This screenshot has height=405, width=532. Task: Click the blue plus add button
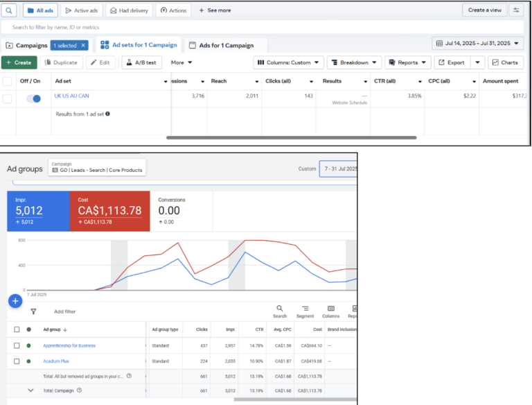(x=15, y=301)
